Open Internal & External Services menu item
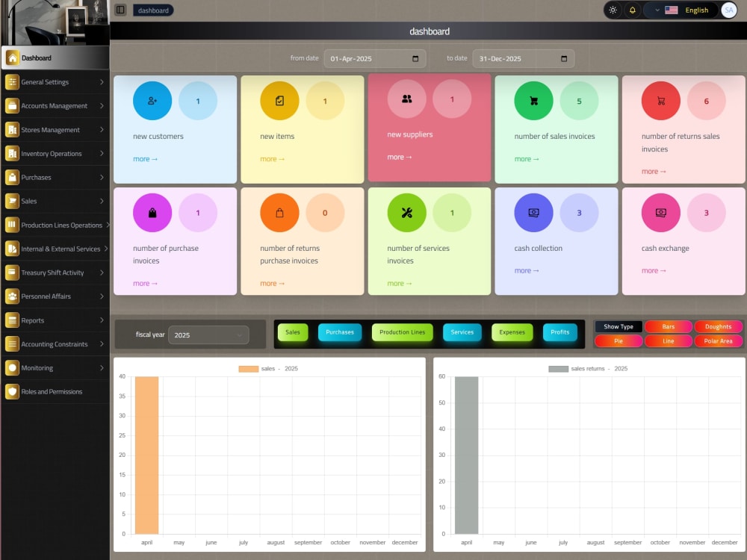 55,249
